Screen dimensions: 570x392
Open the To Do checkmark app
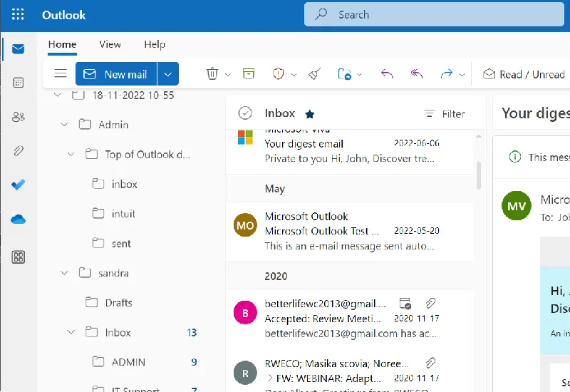(19, 185)
